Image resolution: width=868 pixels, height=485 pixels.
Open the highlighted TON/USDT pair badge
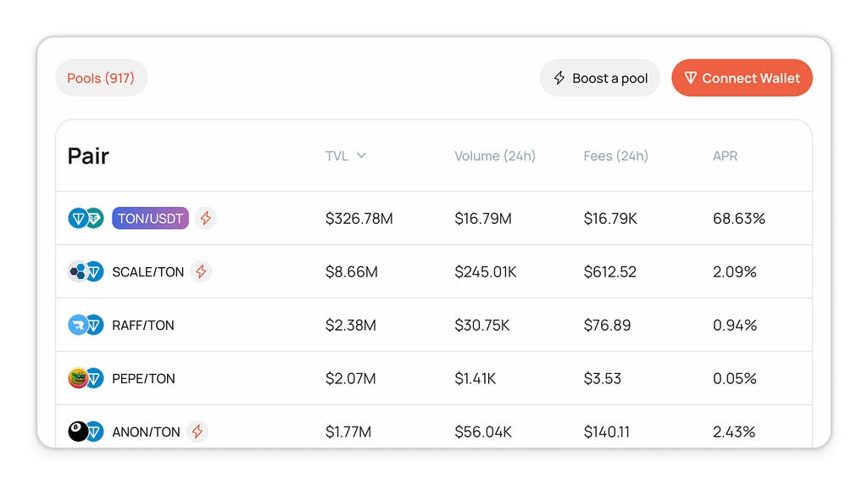tap(151, 218)
